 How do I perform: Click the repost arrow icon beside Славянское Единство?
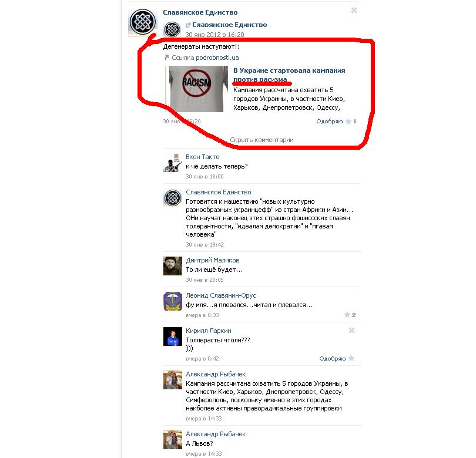tap(188, 25)
